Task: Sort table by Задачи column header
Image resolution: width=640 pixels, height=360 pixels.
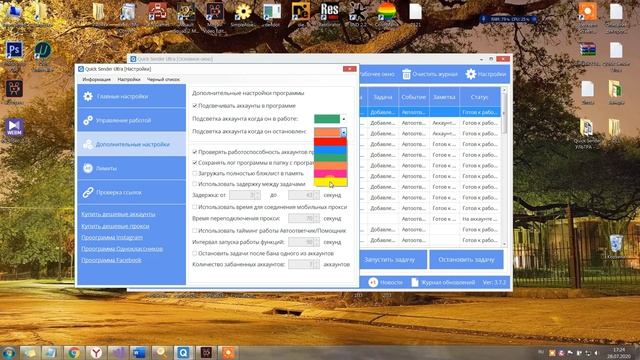Action: pyautogui.click(x=382, y=97)
